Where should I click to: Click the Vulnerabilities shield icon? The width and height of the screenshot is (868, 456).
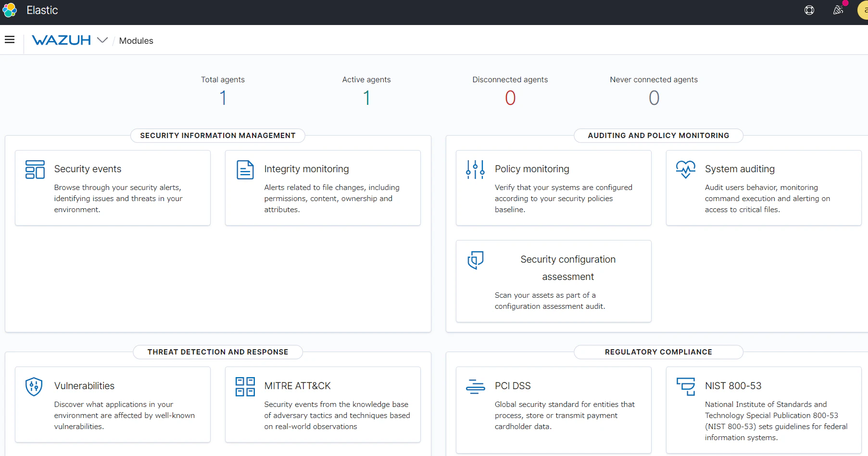[x=34, y=386]
